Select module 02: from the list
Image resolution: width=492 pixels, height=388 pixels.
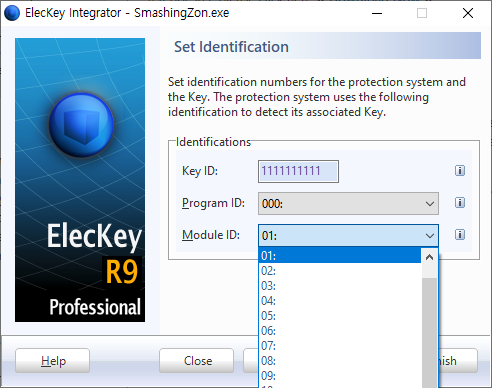[x=340, y=271]
